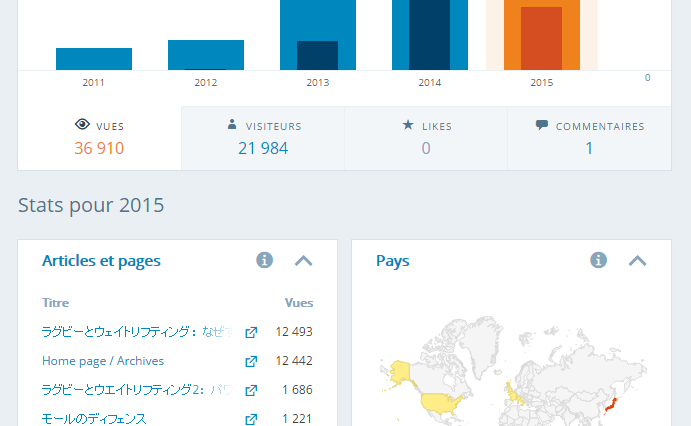Select the 2011 bar in the chart
The image size is (691, 426).
tap(94, 59)
